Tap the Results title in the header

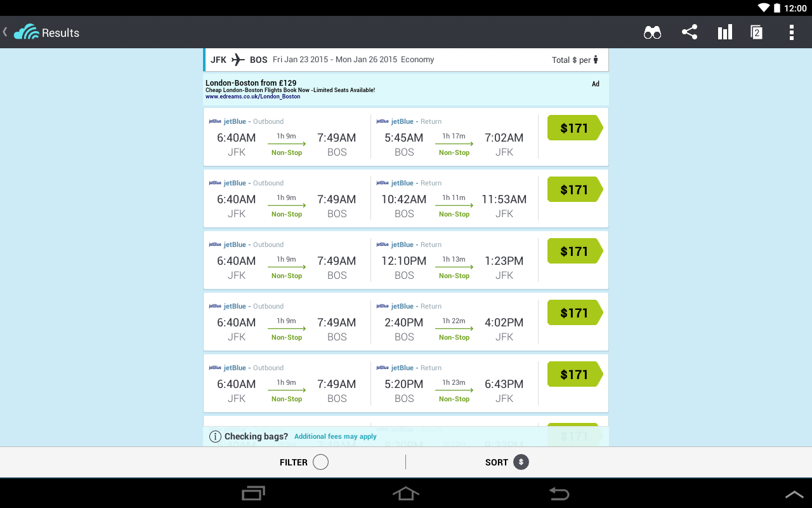(61, 32)
